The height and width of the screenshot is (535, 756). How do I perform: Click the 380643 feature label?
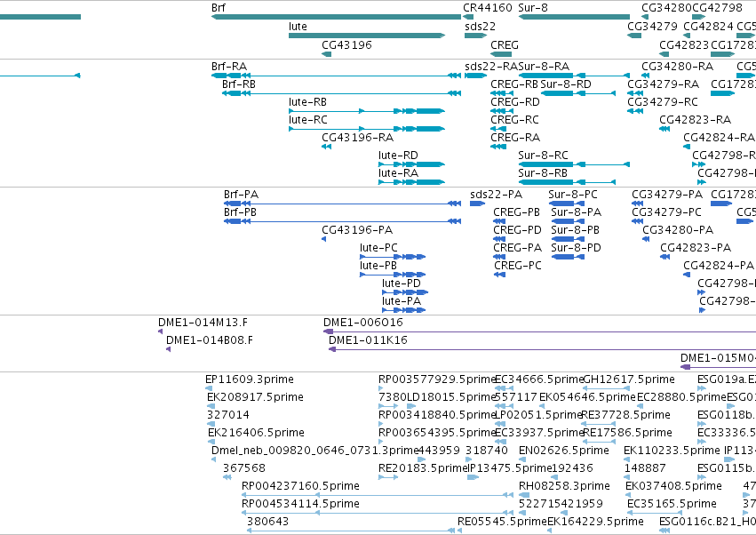267,522
